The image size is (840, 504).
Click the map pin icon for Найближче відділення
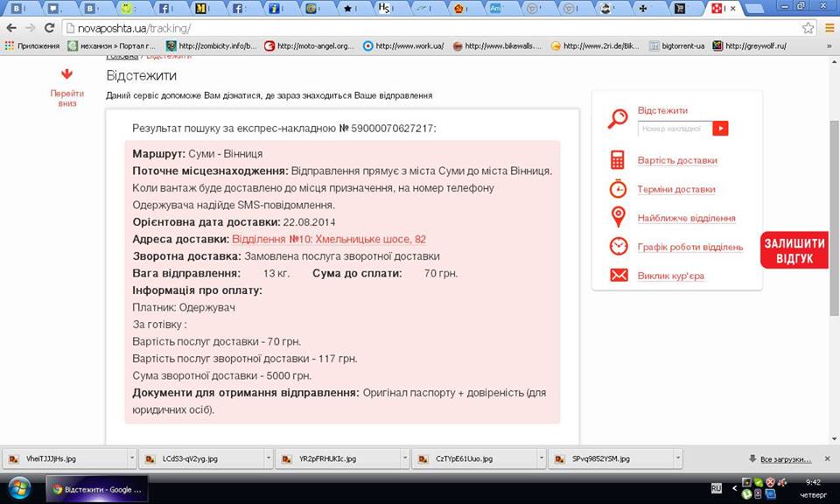[618, 217]
